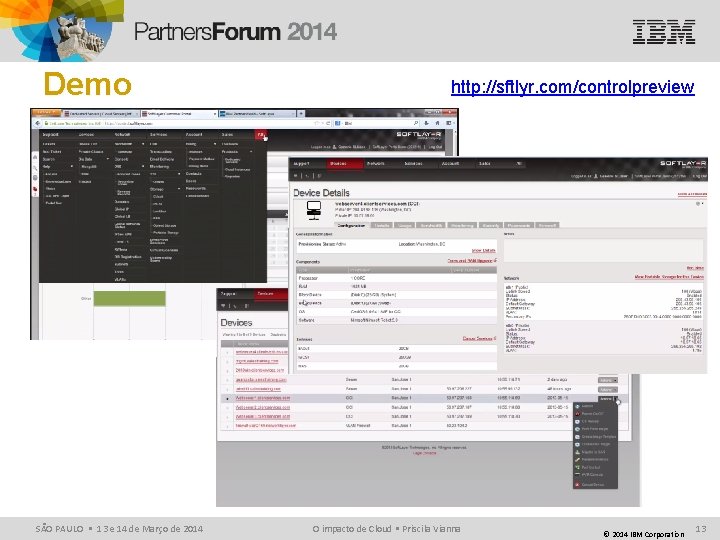The image size is (720, 540).
Task: Click the red link beside Network heading
Action: click(x=669, y=277)
